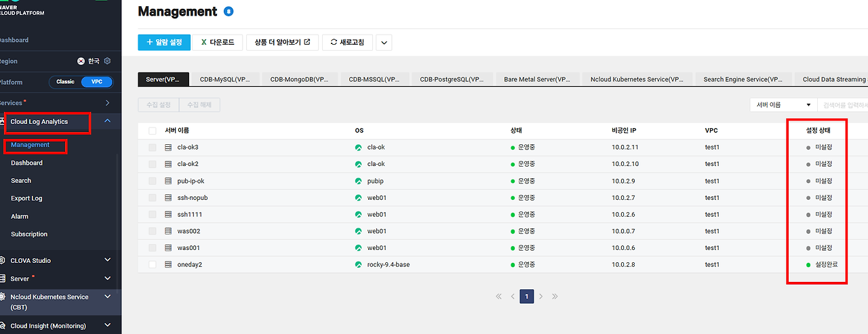Click the Ncloud Kubernetes Service sidebar icon

pyautogui.click(x=3, y=297)
